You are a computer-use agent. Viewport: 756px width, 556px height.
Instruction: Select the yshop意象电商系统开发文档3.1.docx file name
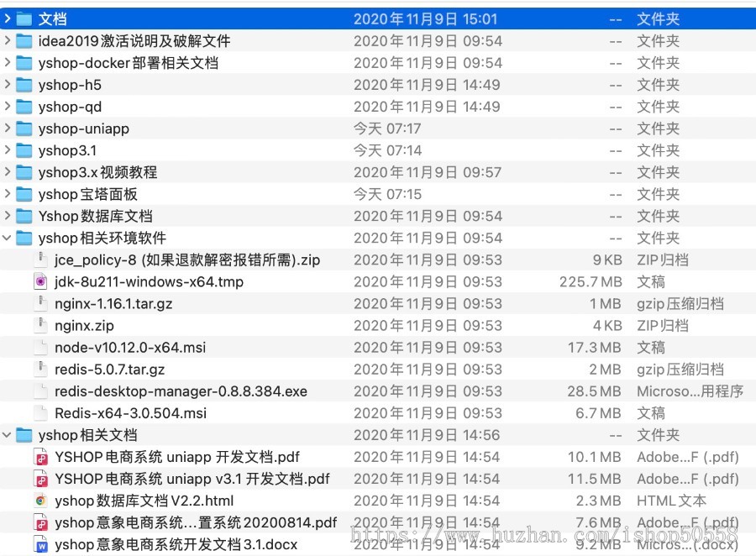click(176, 544)
